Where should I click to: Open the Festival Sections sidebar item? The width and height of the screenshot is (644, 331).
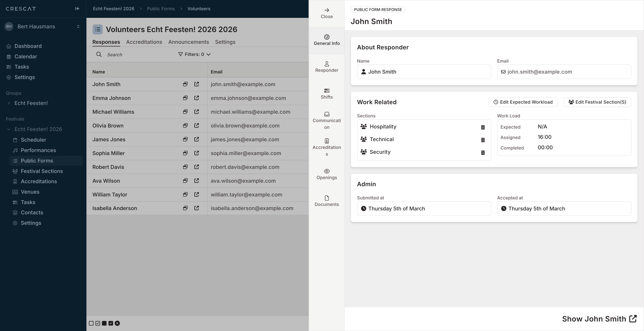coord(42,171)
